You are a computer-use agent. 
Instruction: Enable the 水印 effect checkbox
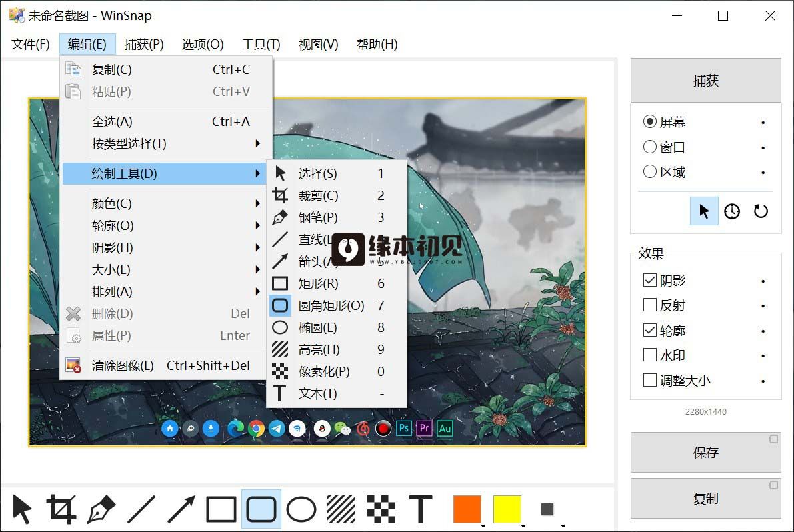coord(650,355)
